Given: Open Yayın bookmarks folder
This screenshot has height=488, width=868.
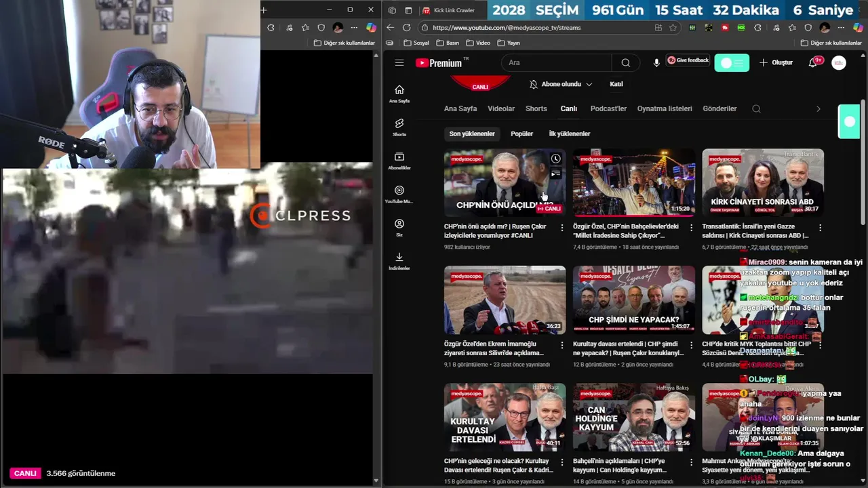Looking at the screenshot, I should coord(509,43).
